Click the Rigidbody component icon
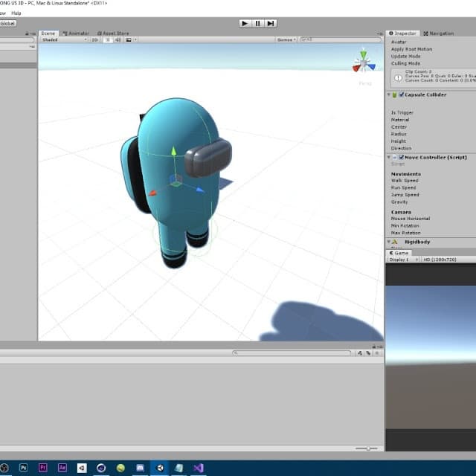Image resolution: width=476 pixels, height=476 pixels. tap(395, 242)
